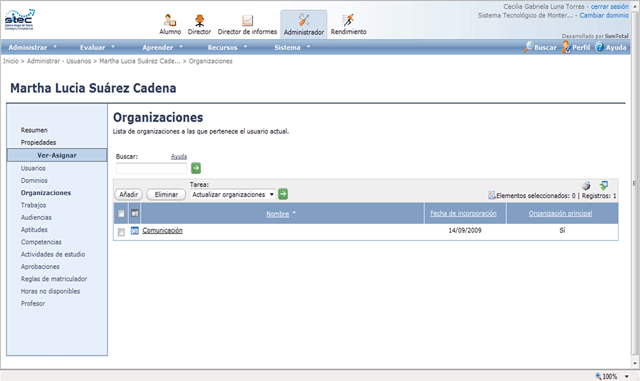
Task: Open the Ayuda help icon
Action: pos(600,47)
